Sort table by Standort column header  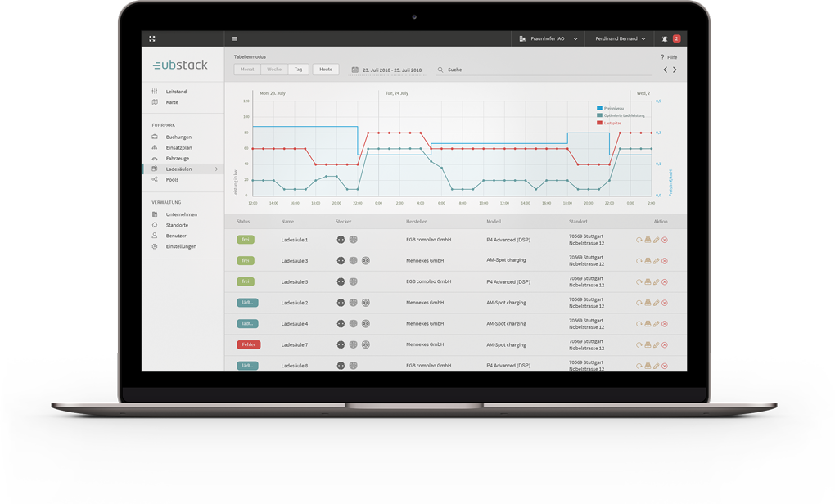(x=578, y=222)
